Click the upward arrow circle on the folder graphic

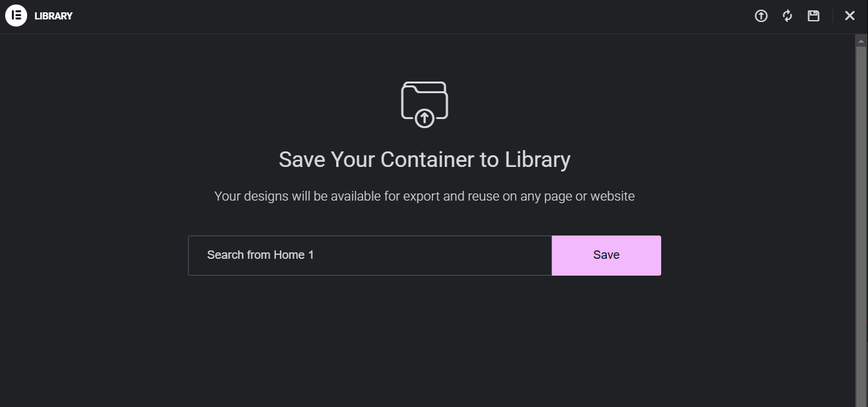[425, 118]
